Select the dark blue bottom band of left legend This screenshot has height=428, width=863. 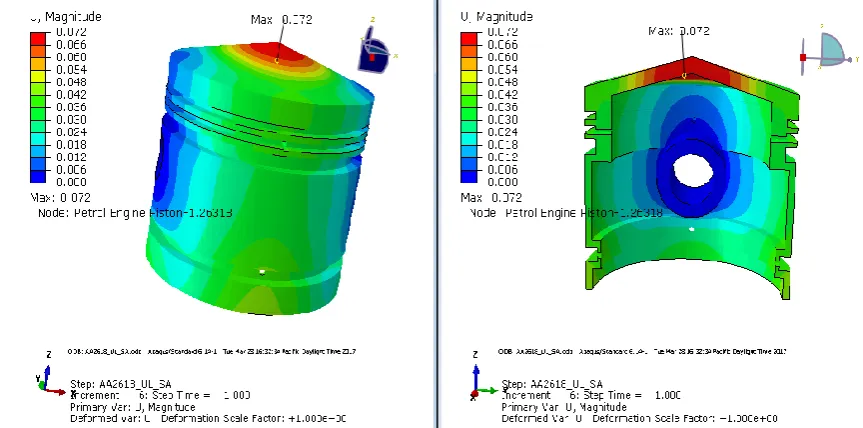coord(38,176)
